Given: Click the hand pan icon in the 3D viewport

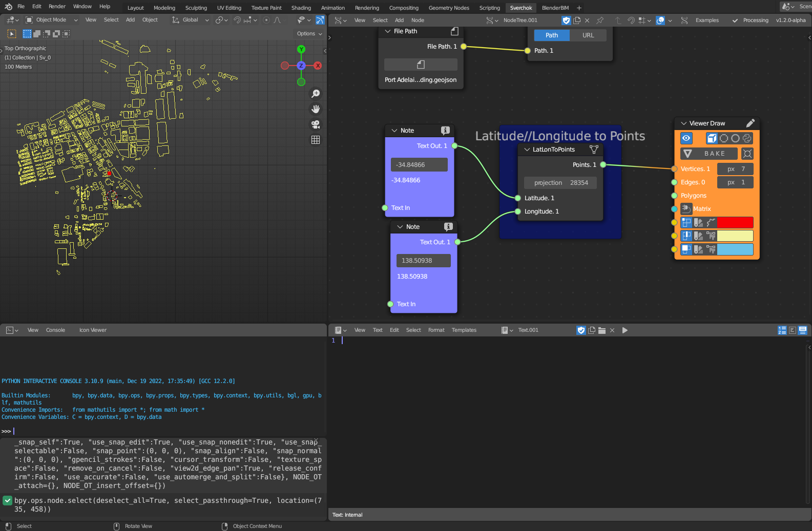Looking at the screenshot, I should [316, 109].
